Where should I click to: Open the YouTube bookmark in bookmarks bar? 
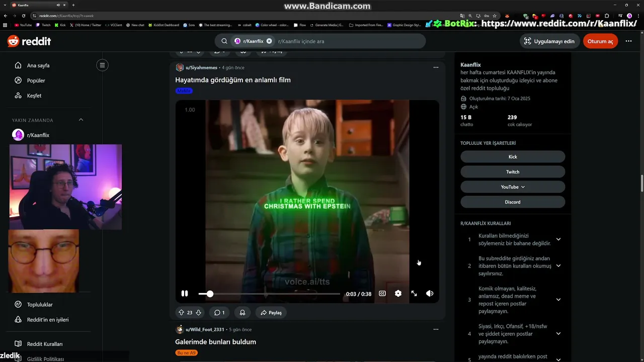[x=23, y=25]
